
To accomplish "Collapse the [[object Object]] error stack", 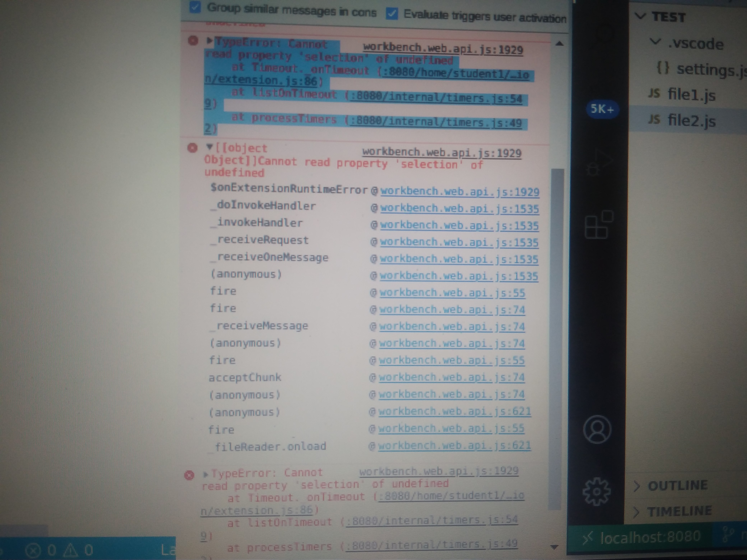I will (x=209, y=147).
